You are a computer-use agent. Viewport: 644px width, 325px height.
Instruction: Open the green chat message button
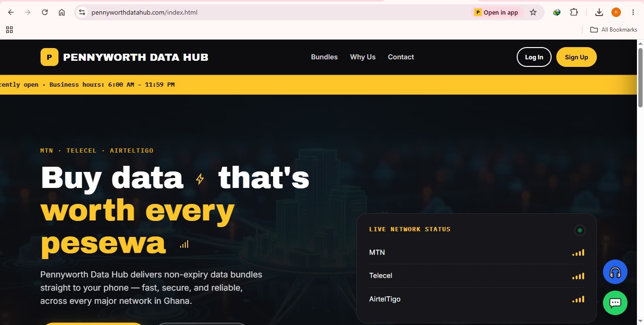615,303
